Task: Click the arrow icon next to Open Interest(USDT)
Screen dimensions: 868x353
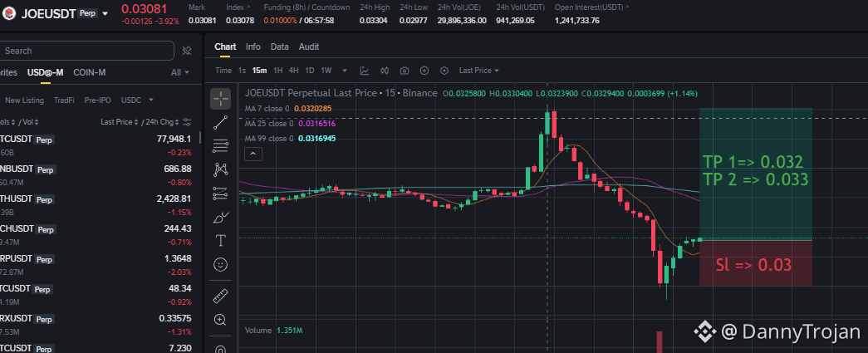Action: click(626, 7)
